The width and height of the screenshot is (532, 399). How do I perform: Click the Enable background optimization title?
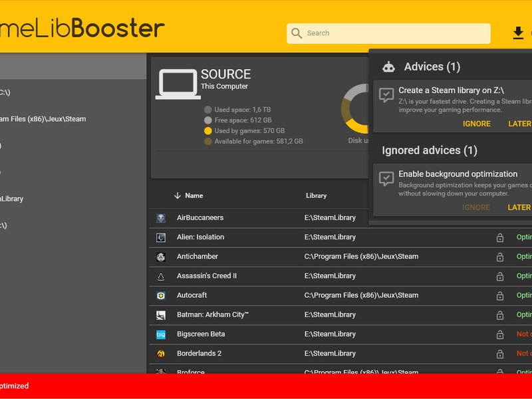tap(458, 174)
